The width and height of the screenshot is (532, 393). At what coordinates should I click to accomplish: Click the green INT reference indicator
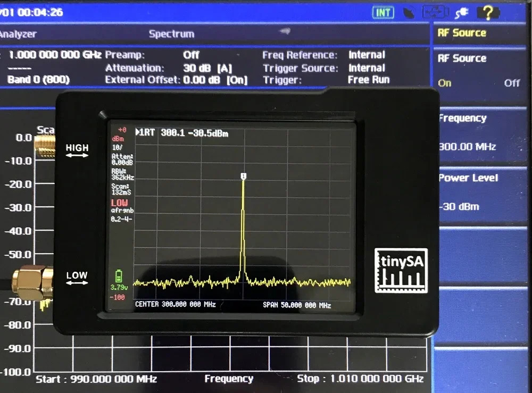coord(383,12)
